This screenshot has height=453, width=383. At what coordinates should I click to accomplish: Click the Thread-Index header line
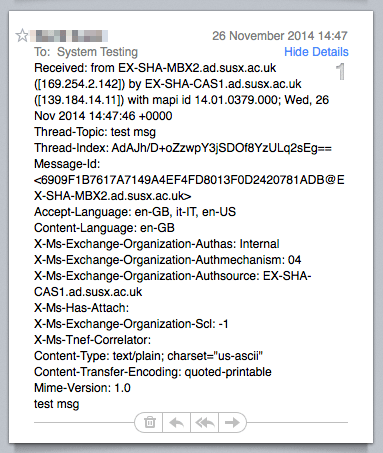[x=183, y=148]
